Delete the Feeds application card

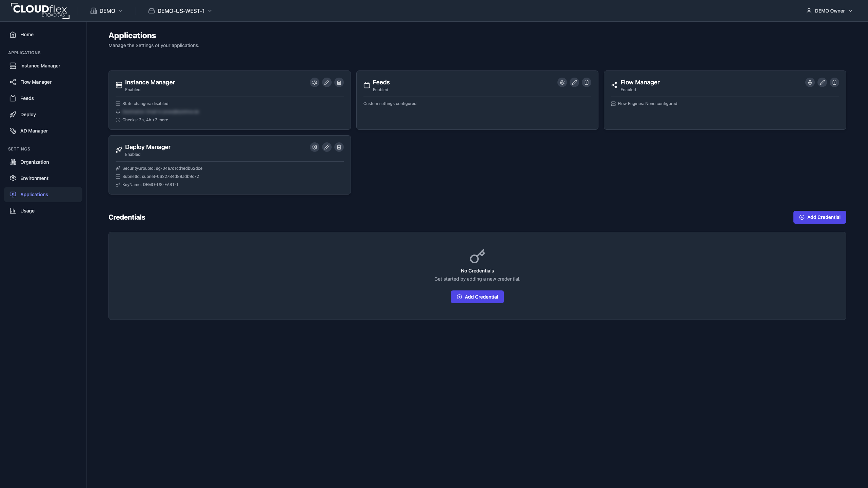(587, 82)
